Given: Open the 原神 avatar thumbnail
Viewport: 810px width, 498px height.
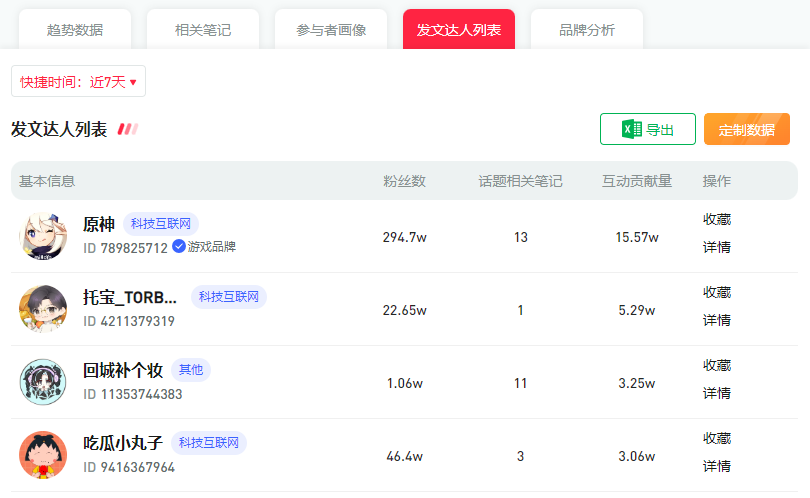Looking at the screenshot, I should (x=43, y=236).
